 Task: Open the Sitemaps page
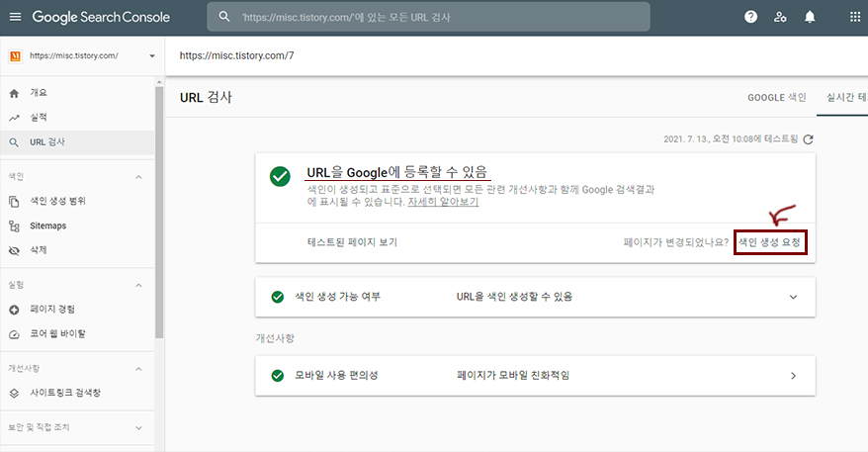(77, 226)
